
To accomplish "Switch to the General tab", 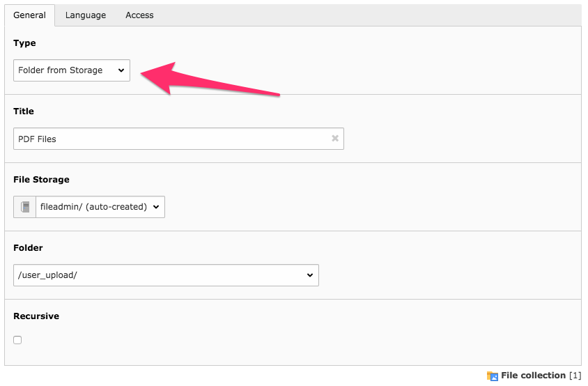I will point(29,15).
